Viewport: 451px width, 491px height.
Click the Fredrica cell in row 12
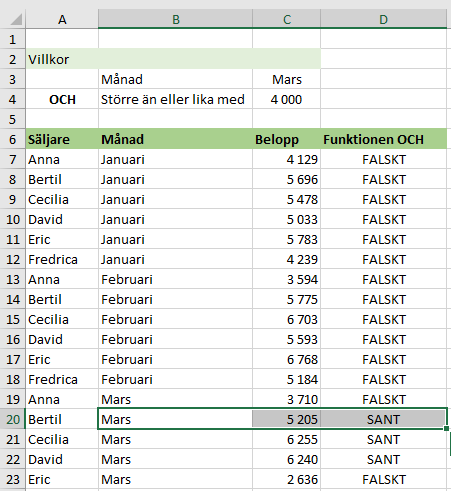[x=62, y=259]
